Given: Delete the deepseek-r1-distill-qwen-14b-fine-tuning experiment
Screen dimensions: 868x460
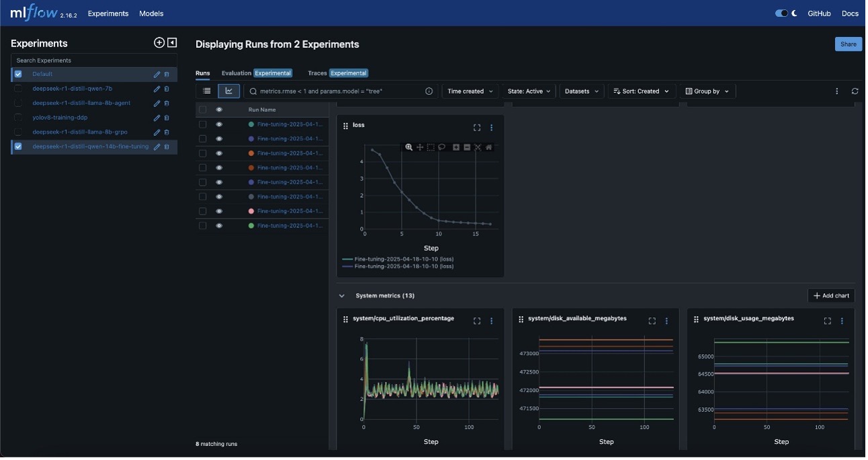Looking at the screenshot, I should pos(167,147).
